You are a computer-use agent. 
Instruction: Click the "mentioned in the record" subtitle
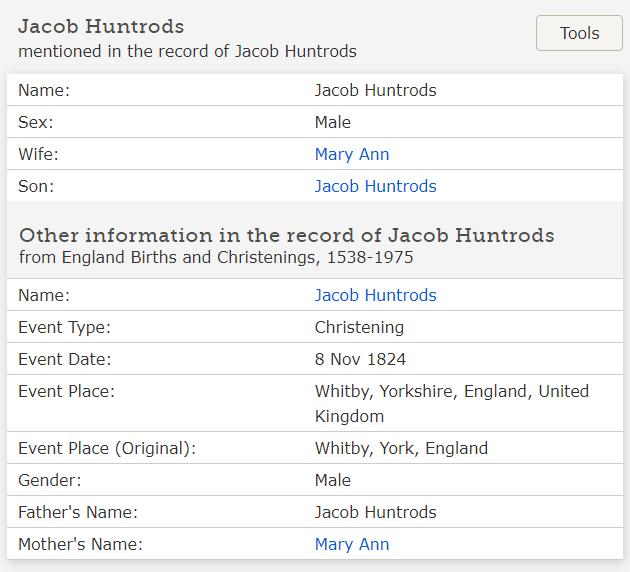point(187,51)
